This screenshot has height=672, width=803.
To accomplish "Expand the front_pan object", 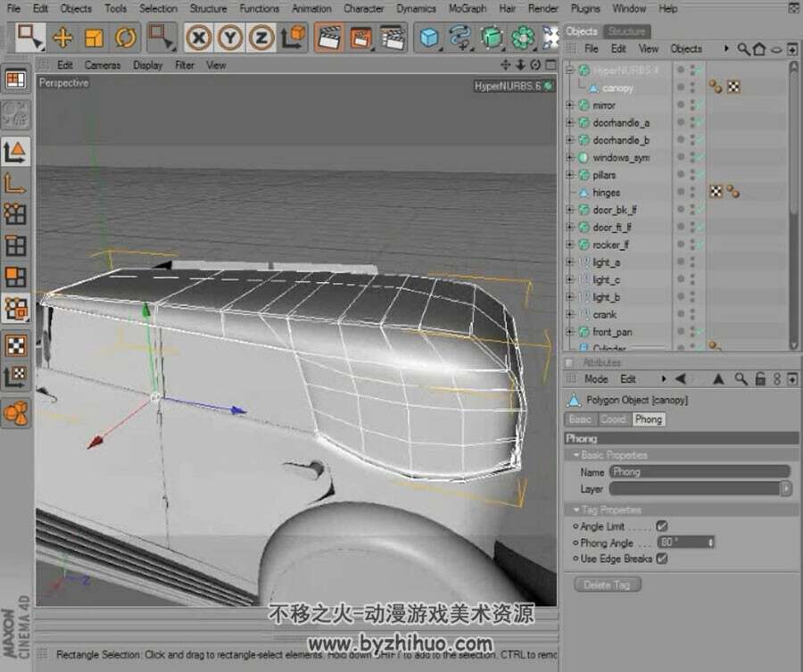I will (569, 332).
